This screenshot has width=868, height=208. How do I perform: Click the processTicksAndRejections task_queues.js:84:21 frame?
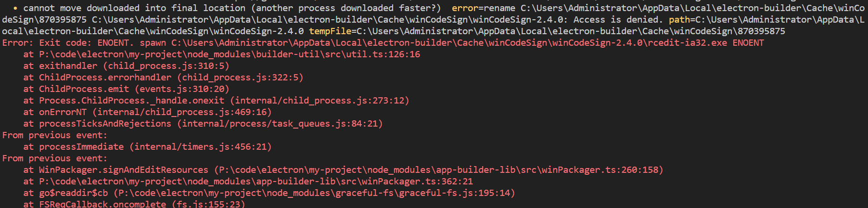[x=203, y=124]
